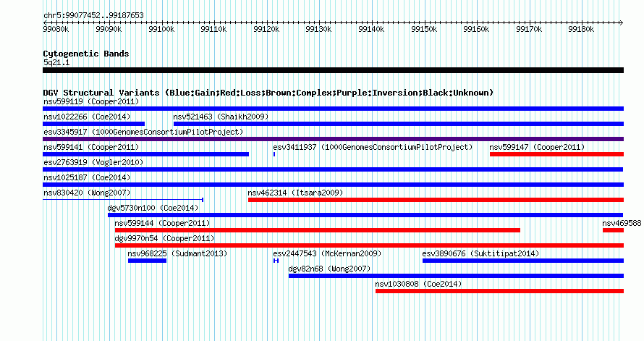Click the 99170k ruler tick label
The width and height of the screenshot is (644, 341).
[529, 29]
